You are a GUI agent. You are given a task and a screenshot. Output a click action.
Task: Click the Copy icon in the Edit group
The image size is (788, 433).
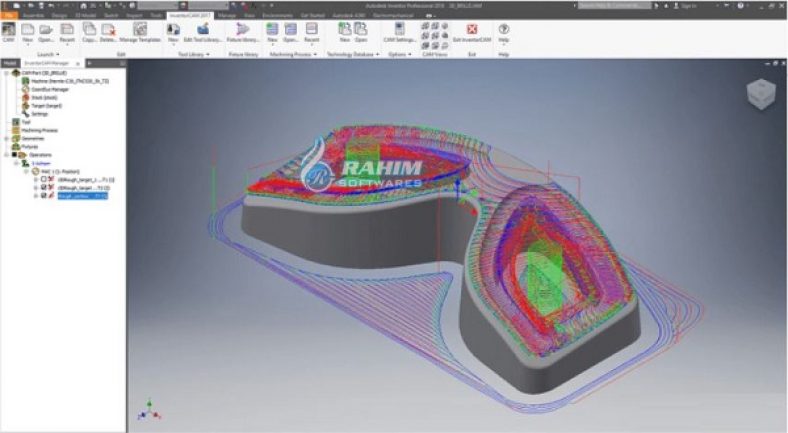tap(89, 30)
